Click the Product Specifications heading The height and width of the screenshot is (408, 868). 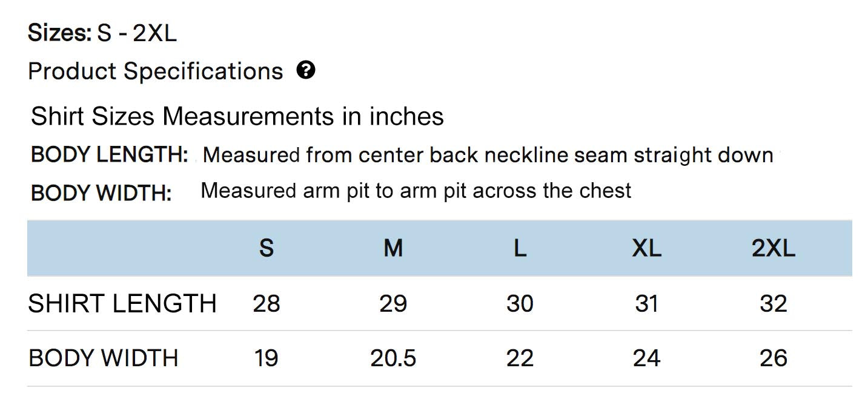click(156, 71)
